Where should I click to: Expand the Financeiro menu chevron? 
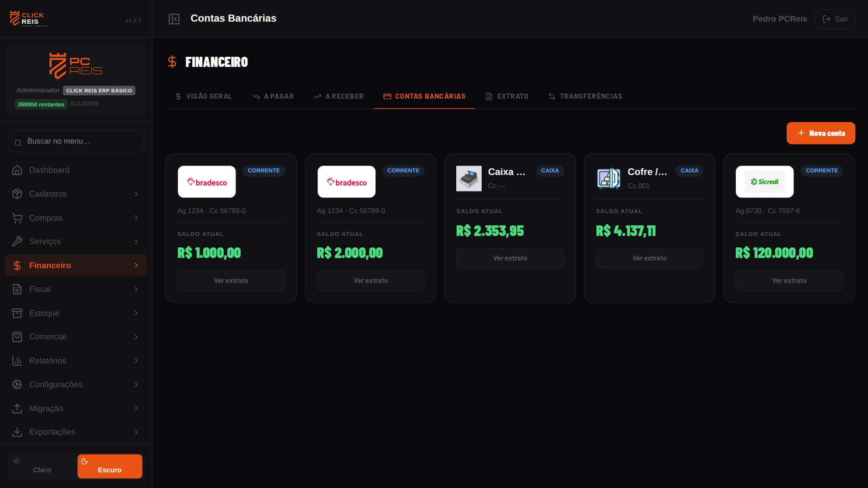tap(136, 266)
